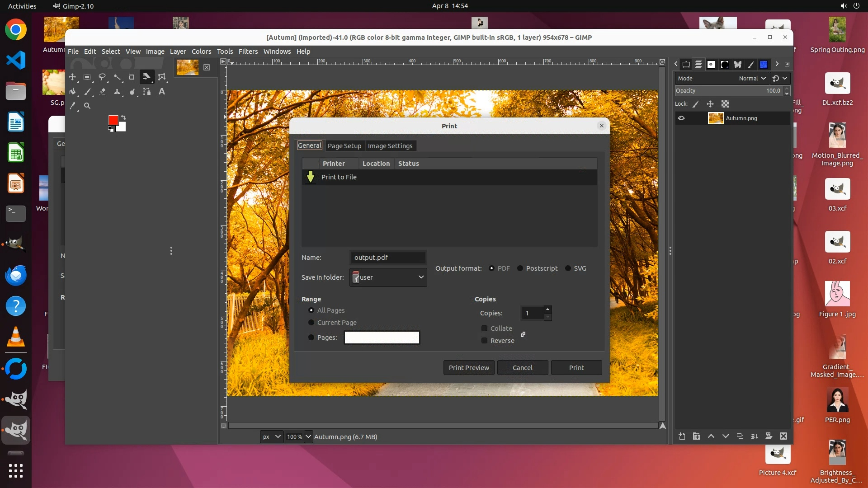Select the Eraser tool

pyautogui.click(x=102, y=92)
